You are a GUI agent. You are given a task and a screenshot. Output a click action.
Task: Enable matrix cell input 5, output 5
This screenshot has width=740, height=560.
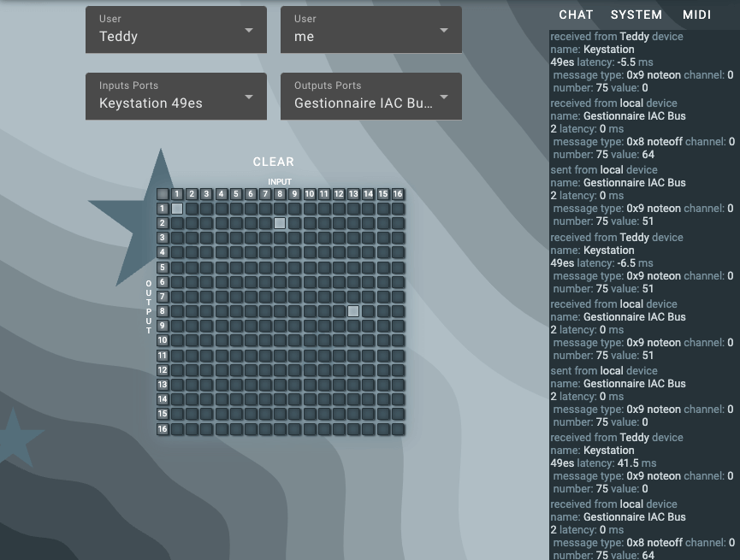tap(236, 268)
